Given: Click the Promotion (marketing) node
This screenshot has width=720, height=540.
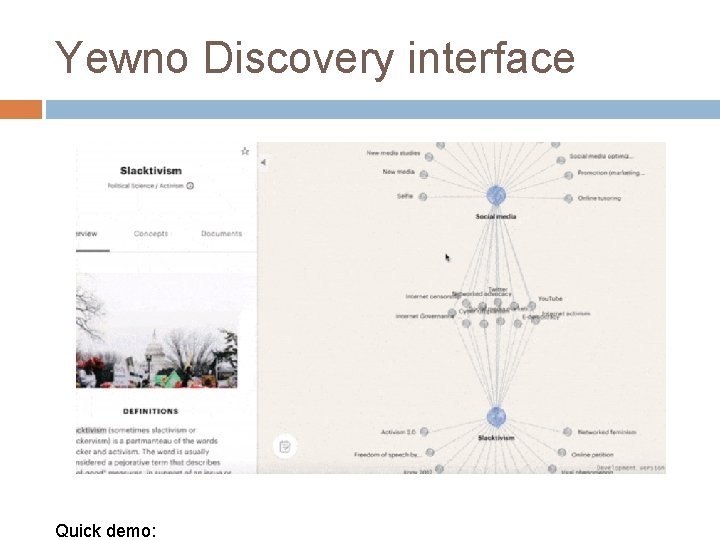Looking at the screenshot, I should (568, 175).
